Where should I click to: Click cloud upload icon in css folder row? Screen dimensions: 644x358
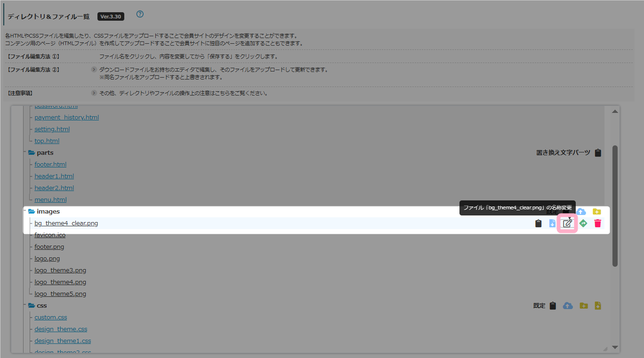click(568, 306)
